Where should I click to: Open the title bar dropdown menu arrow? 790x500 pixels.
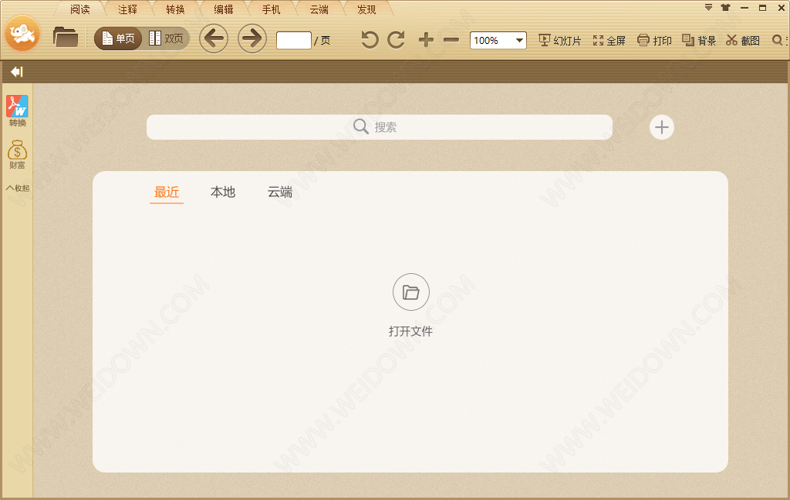(x=708, y=7)
